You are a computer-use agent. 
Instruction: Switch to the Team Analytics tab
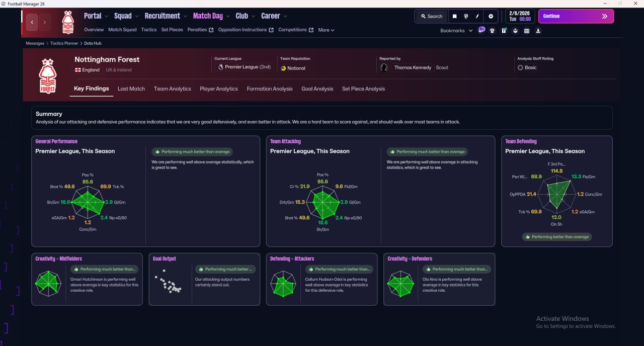pos(173,89)
